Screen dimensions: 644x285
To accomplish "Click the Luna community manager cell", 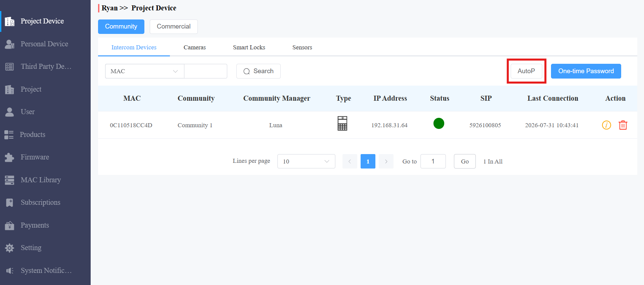I will [276, 125].
